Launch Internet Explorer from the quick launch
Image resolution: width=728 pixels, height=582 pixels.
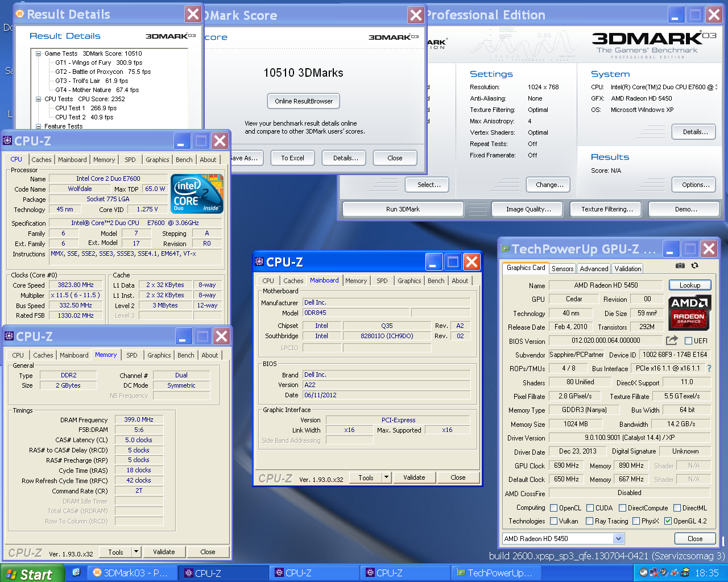[x=76, y=572]
